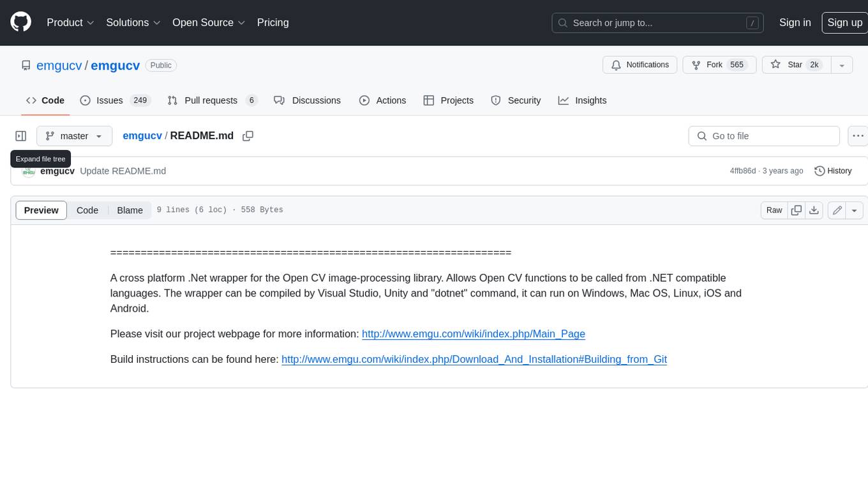The image size is (868, 488).
Task: Click the Sign up button
Action: [x=844, y=22]
